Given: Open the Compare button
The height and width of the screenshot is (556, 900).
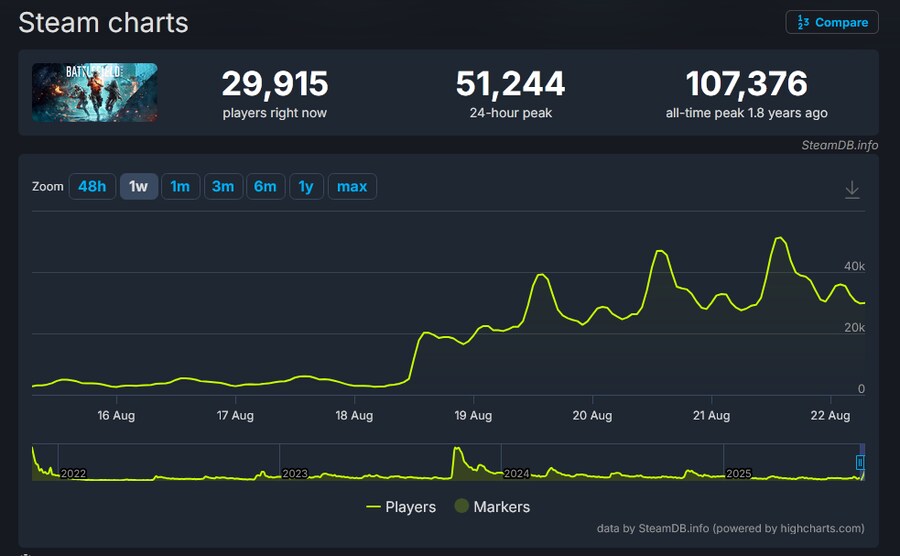Looking at the screenshot, I should (x=832, y=22).
